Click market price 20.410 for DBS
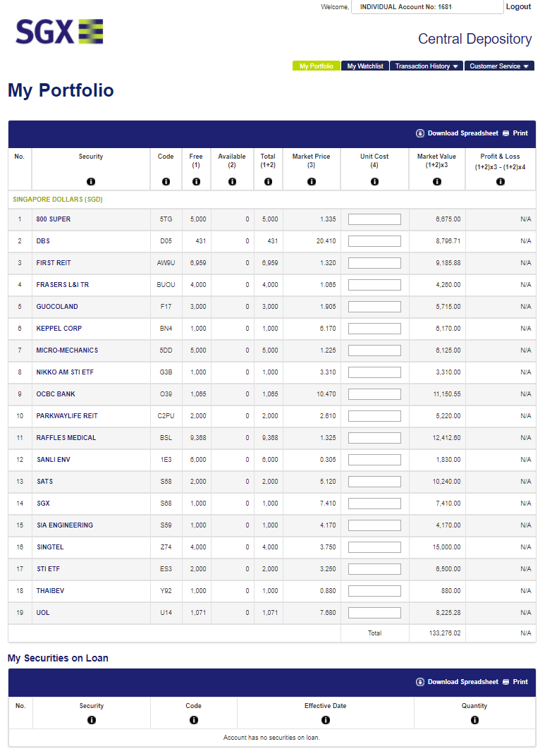552x756 pixels. pyautogui.click(x=326, y=240)
